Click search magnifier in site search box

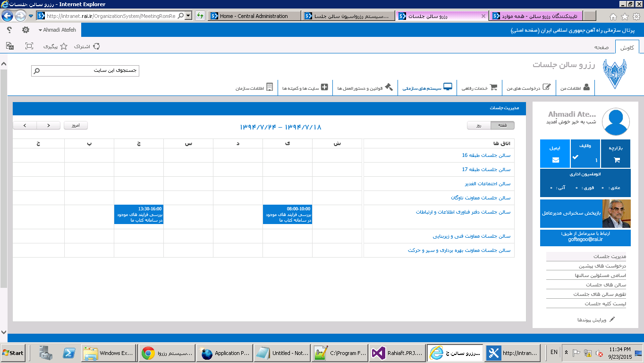37,71
